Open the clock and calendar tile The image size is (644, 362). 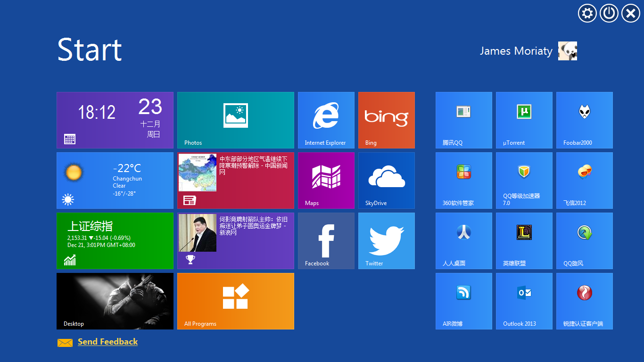tap(115, 120)
